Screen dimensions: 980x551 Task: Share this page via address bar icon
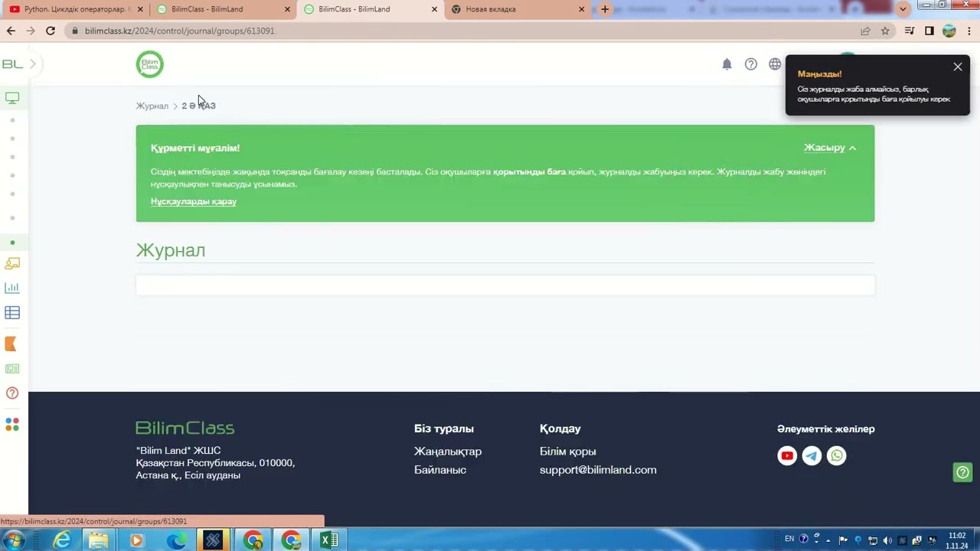865,31
